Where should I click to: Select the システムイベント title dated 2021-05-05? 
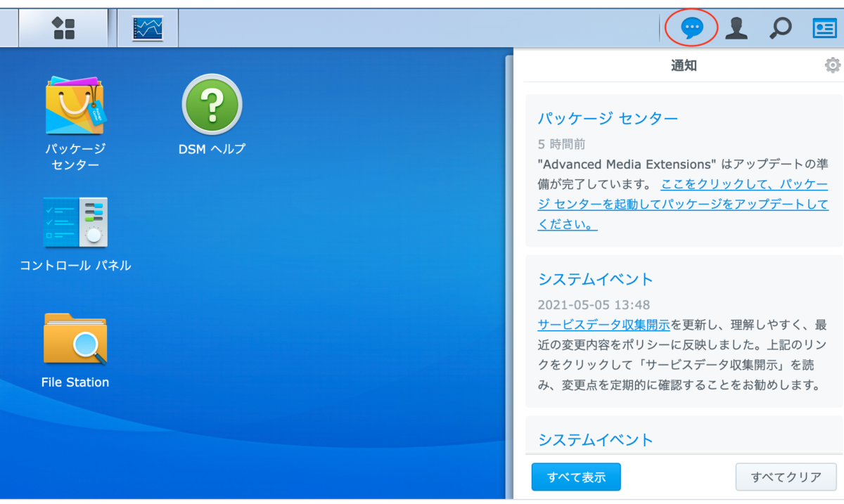tap(596, 279)
